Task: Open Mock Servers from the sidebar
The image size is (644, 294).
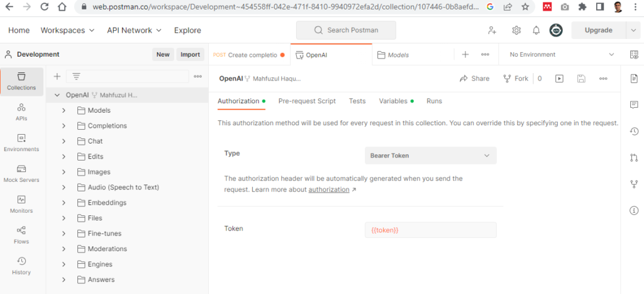Action: [21, 174]
